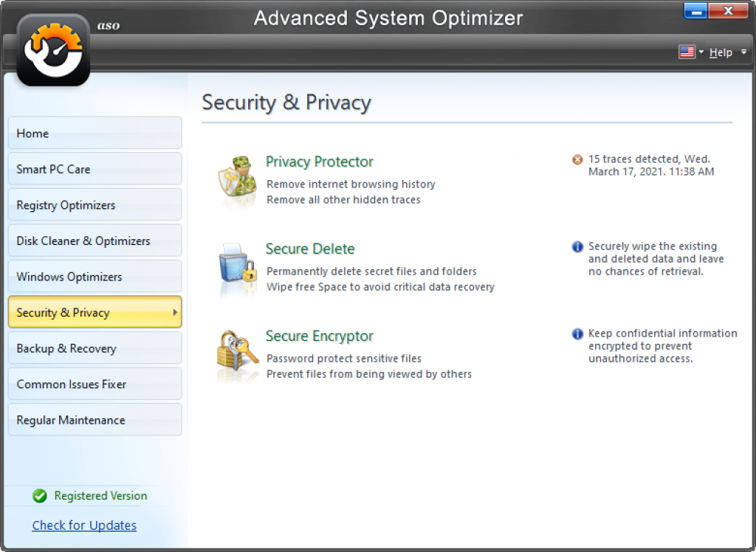
Task: Click 'Remove all other hidden traces' text
Action: tap(343, 199)
